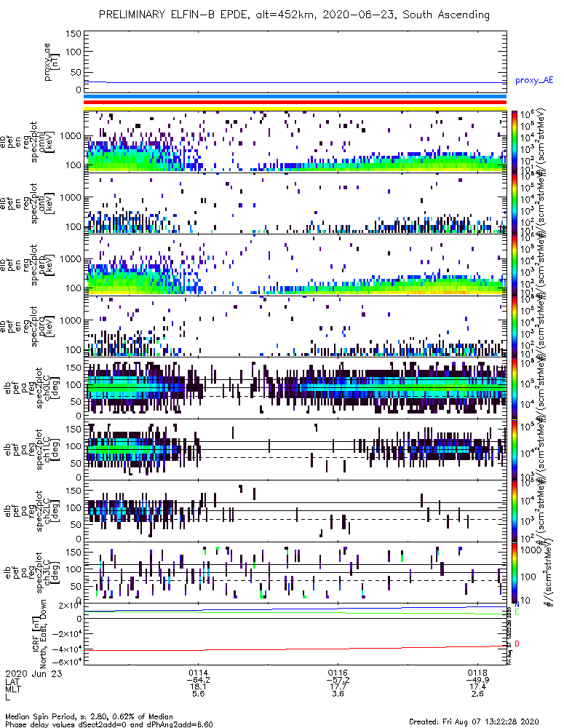
Task: Click the blue status bar strip
Action: pos(295,97)
